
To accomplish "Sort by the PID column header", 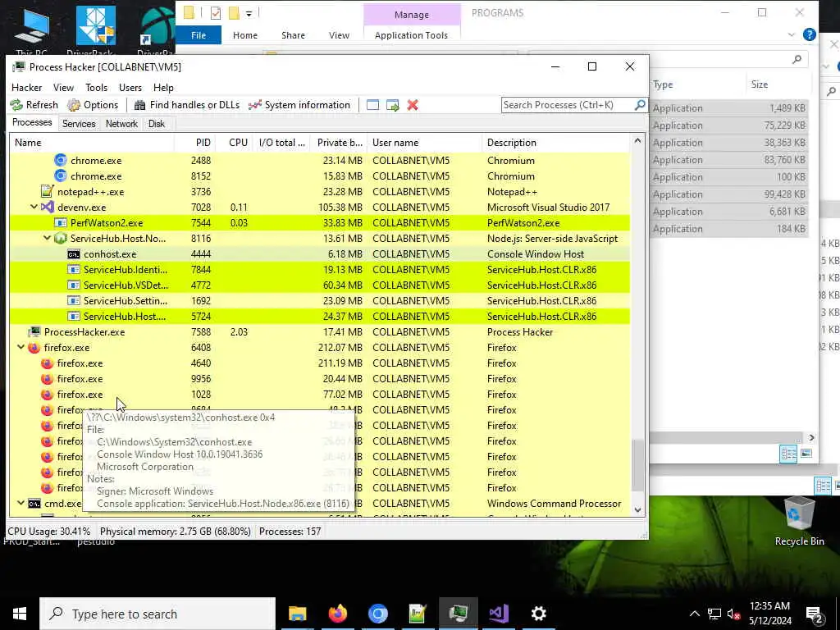I will (195, 143).
